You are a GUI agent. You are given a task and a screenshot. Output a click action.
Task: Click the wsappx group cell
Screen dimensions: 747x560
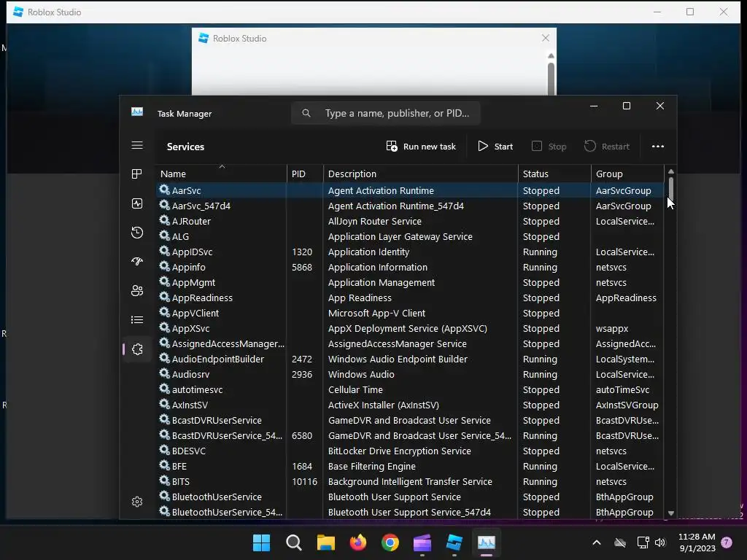click(612, 329)
